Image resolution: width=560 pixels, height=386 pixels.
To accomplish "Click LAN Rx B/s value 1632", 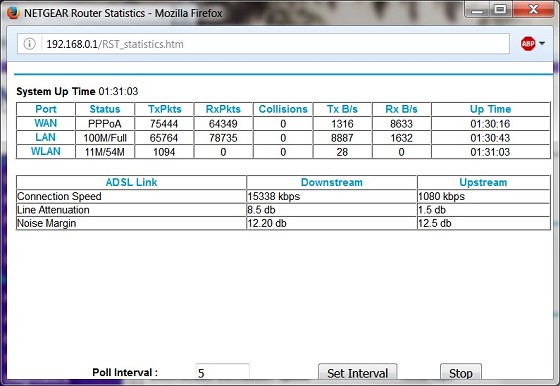I will click(401, 138).
